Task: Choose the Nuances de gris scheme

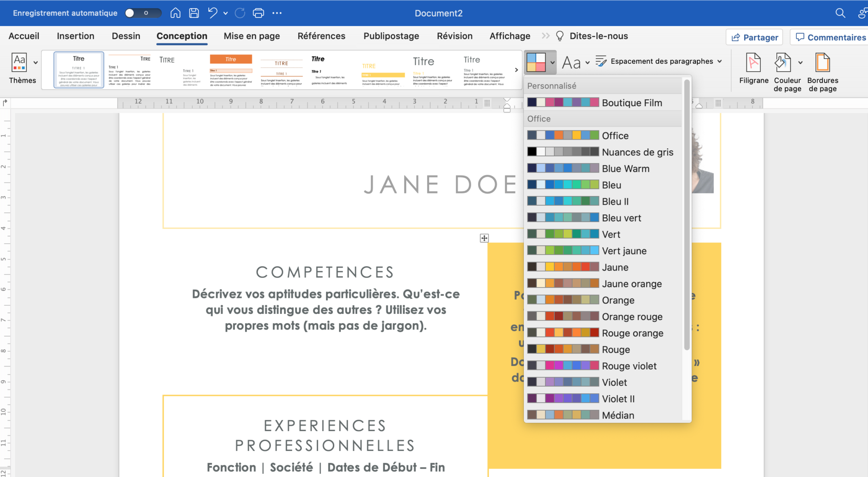Action: 603,152
